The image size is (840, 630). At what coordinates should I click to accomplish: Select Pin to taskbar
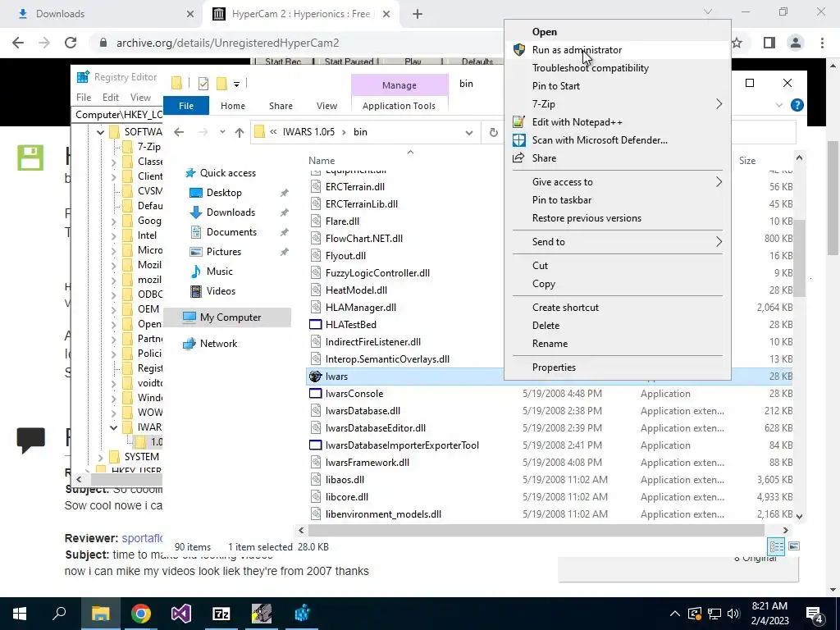562,200
